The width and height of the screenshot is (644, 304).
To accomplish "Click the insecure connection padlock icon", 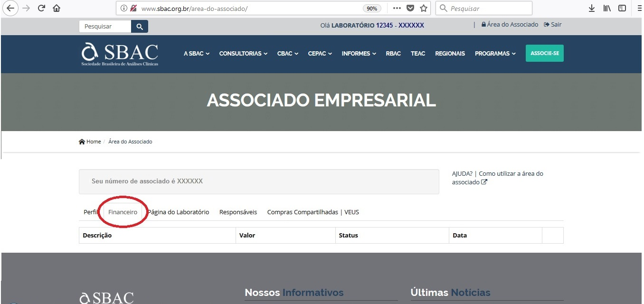I will tap(133, 8).
